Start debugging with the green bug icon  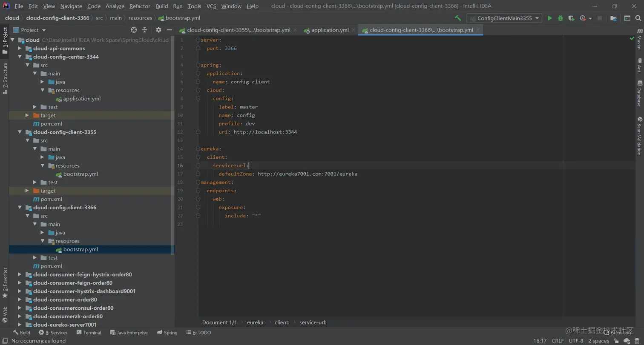tap(561, 18)
